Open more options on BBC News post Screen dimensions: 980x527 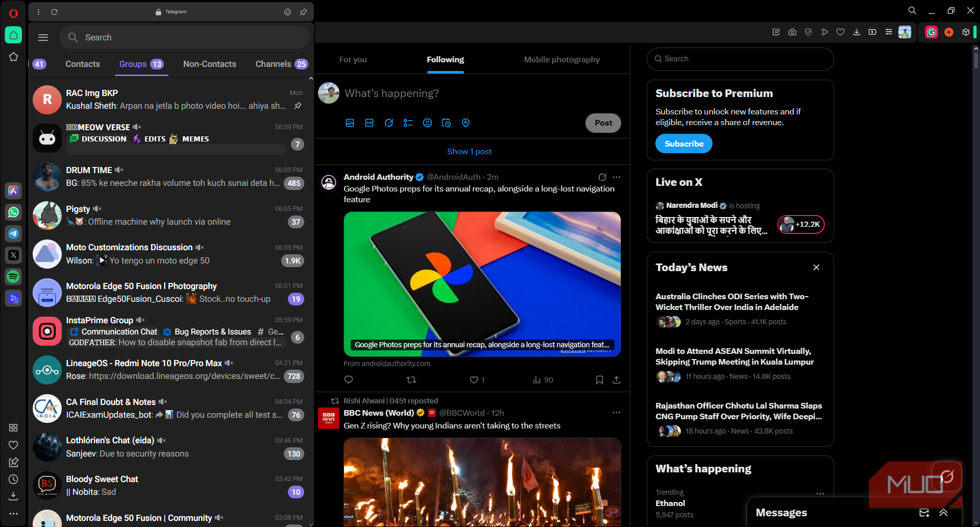[617, 413]
